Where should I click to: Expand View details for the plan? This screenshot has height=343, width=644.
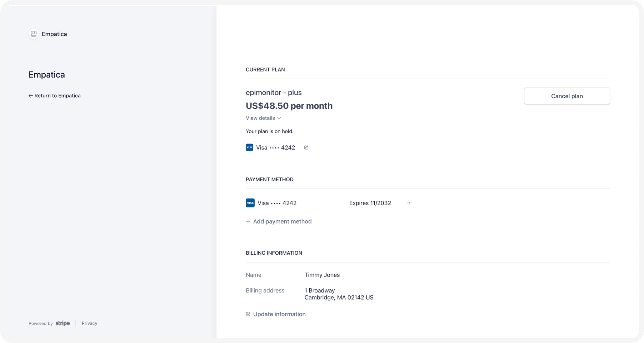263,118
